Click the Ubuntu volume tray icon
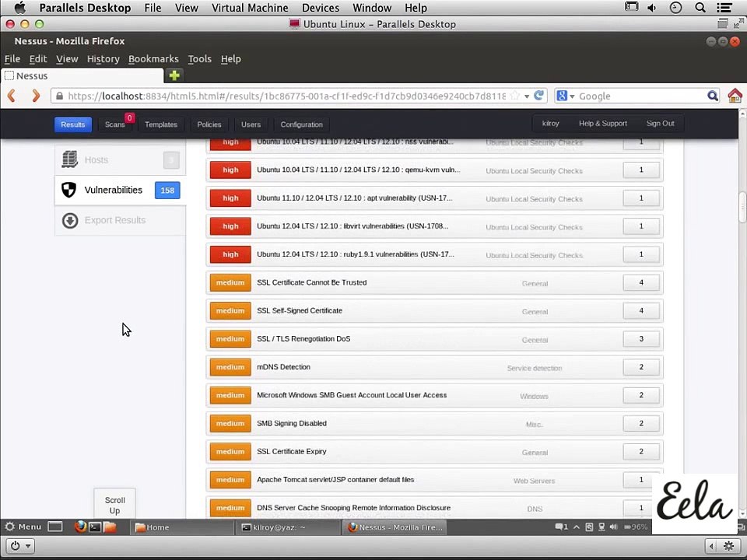Screen dimensions: 747x560 pyautogui.click(x=614, y=527)
